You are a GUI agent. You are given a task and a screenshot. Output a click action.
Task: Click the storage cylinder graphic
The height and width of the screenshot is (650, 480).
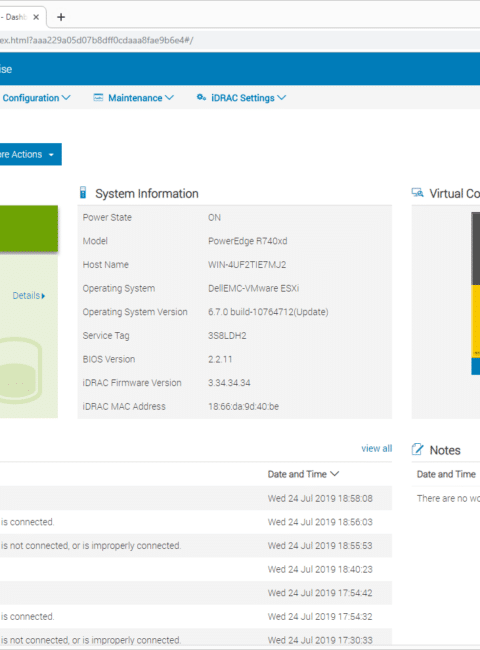click(x=20, y=370)
